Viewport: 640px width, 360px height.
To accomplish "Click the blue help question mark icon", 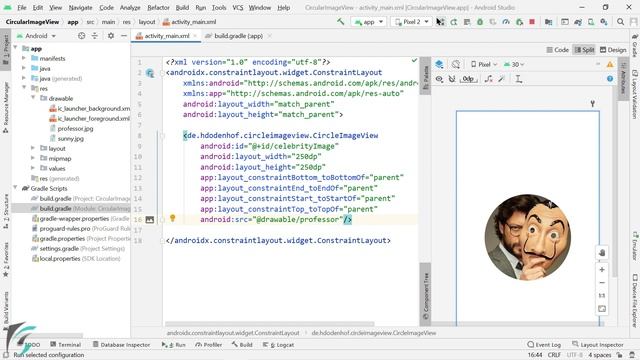I will click(610, 79).
